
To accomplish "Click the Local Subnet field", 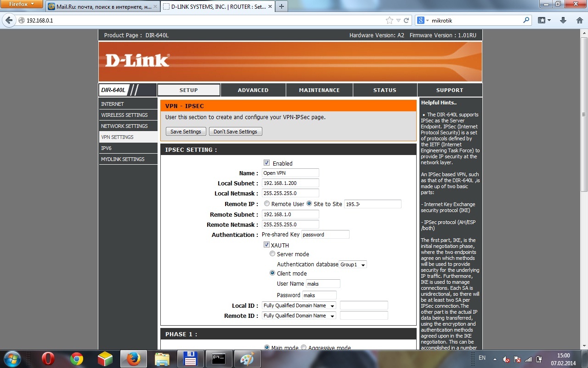I will click(290, 183).
